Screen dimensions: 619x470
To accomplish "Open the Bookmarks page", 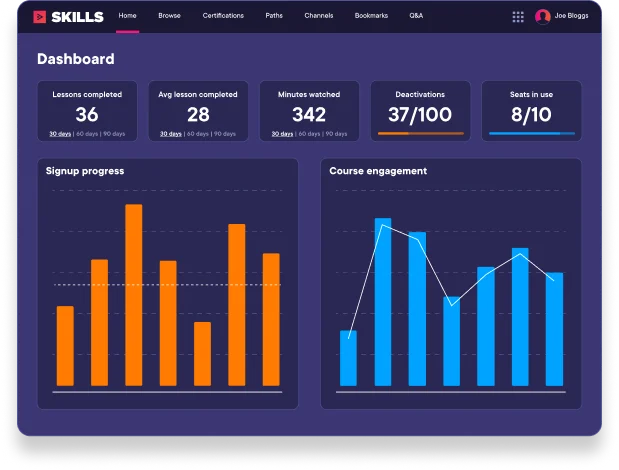I will pyautogui.click(x=371, y=16).
